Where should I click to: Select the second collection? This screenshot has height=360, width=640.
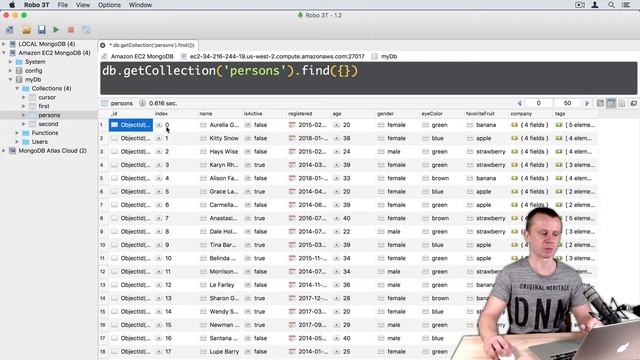[48, 124]
